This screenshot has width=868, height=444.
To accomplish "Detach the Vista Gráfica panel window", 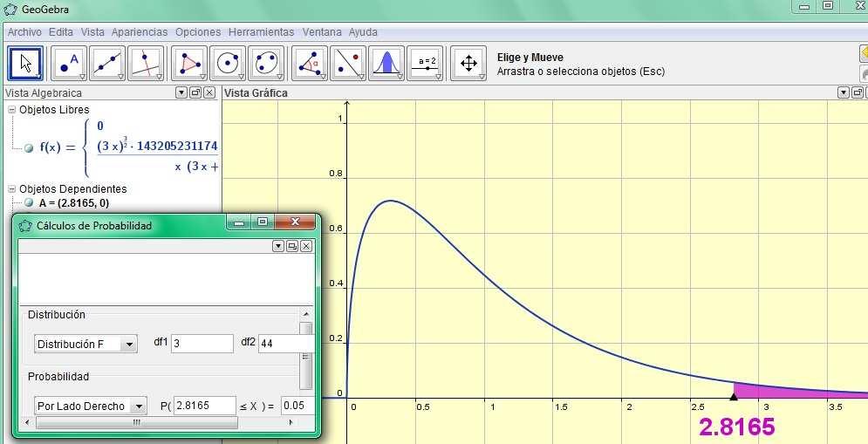I will (x=857, y=93).
